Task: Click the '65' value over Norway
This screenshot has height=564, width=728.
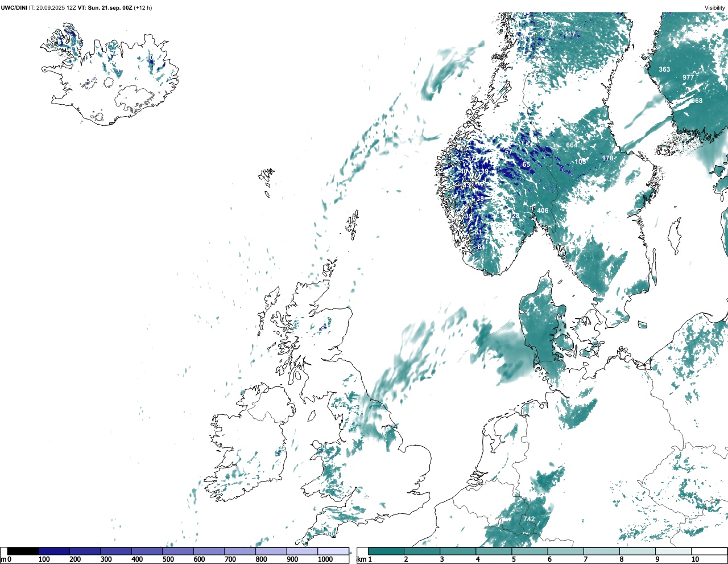Action: 526,164
